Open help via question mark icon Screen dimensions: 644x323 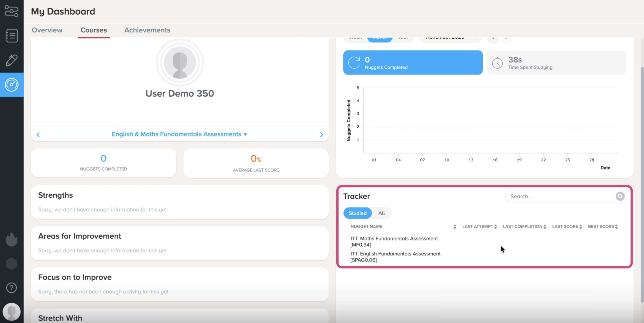11,288
